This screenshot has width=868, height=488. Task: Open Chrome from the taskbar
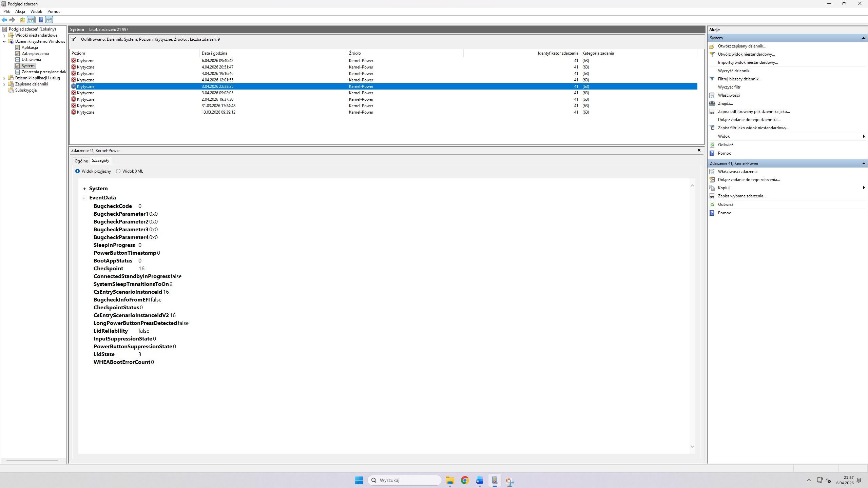pos(465,480)
